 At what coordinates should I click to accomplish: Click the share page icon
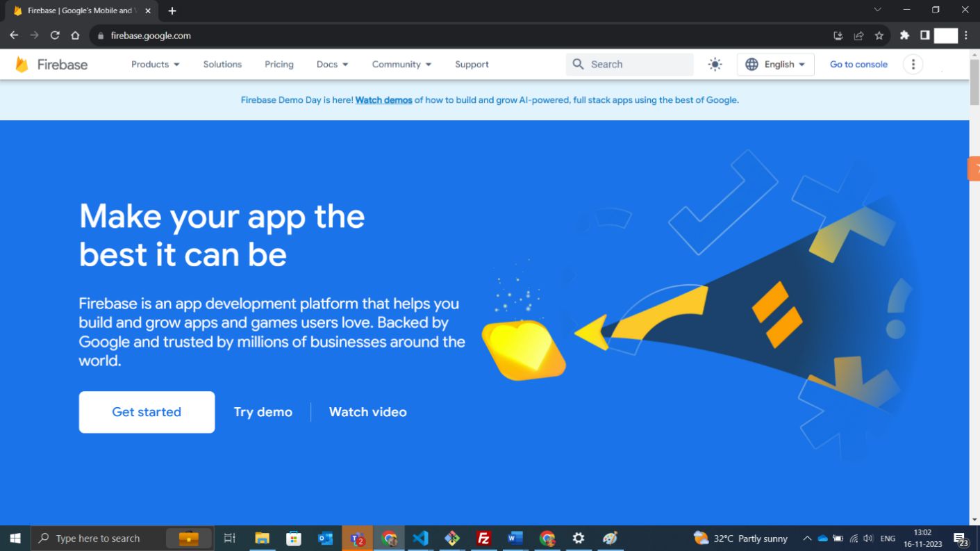858,35
